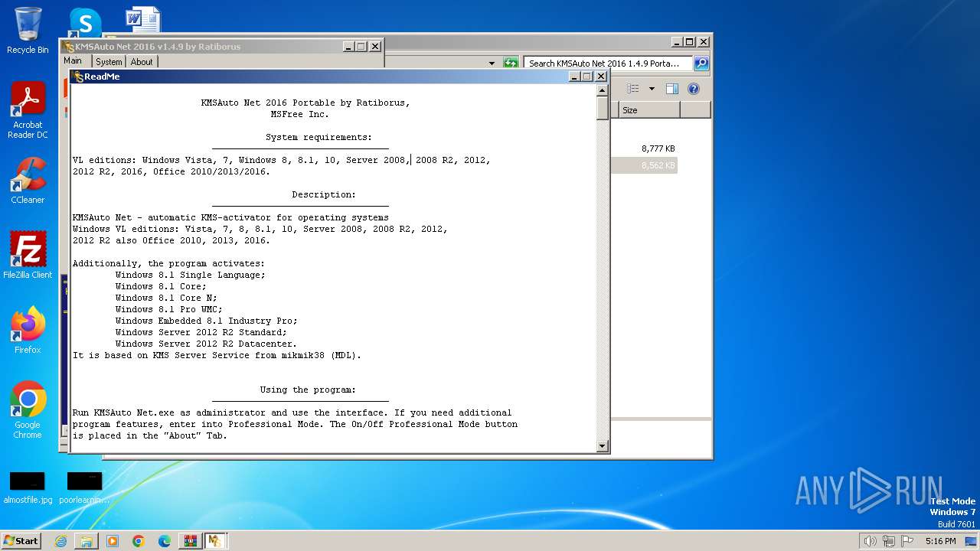Image resolution: width=980 pixels, height=551 pixels.
Task: Click 'Windows Server 2012 R2 Datacenter.' line
Action: pyautogui.click(x=206, y=344)
